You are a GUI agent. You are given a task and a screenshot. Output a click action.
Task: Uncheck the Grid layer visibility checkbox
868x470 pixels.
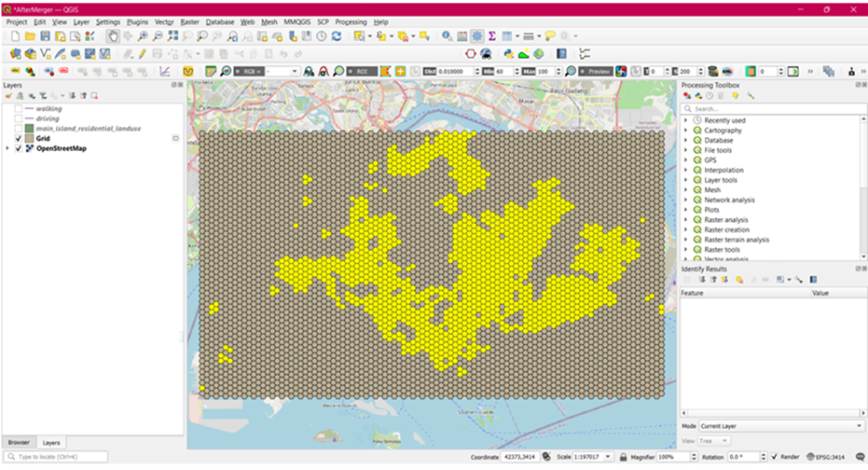tap(19, 139)
